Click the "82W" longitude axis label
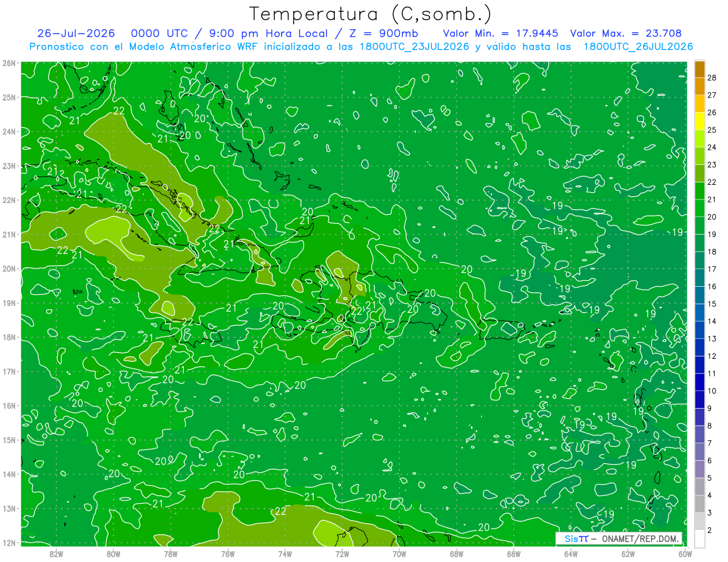The width and height of the screenshot is (728, 562). point(56,554)
